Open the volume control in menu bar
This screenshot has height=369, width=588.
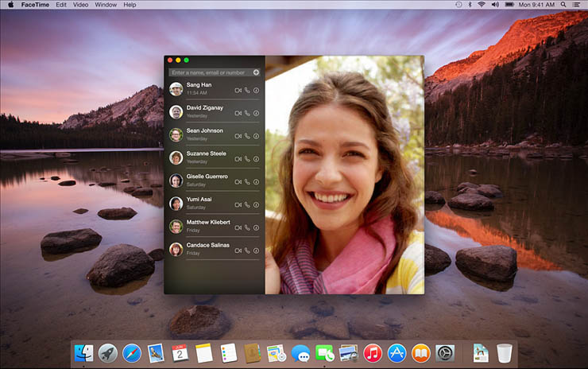pyautogui.click(x=494, y=5)
